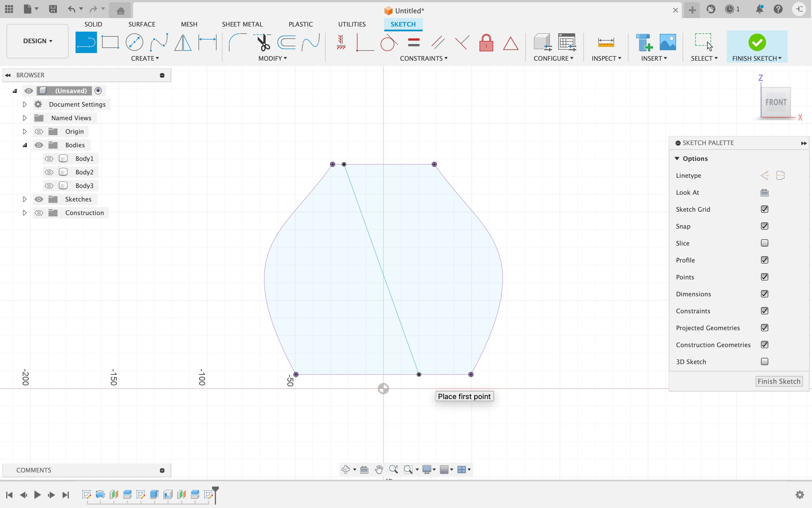Apply the Fix/Unfix lock constraint
812x508 pixels.
click(486, 42)
